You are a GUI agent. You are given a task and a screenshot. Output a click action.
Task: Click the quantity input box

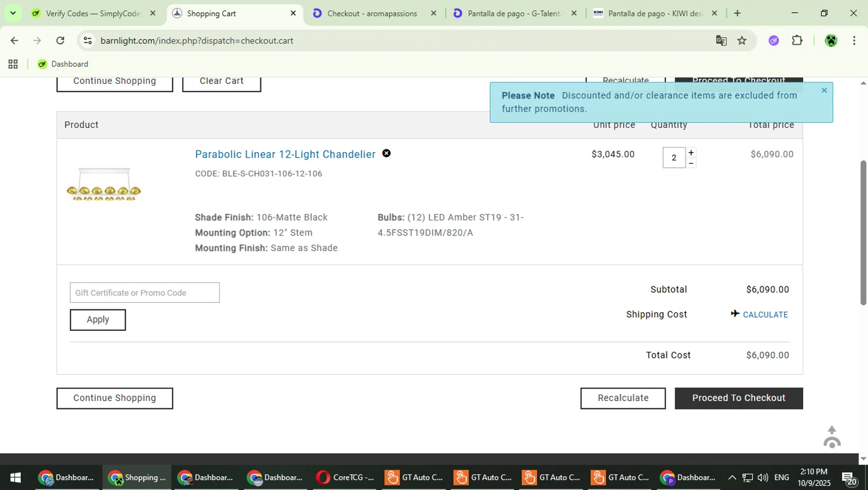(674, 157)
